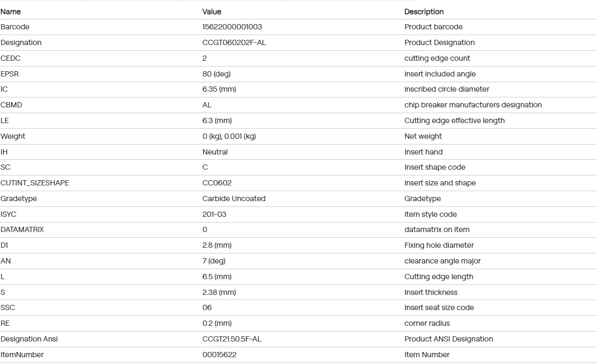Select the ANSI designation CCGT21.50.5F-AL
Viewport: 597px width, 364px height.
point(232,339)
